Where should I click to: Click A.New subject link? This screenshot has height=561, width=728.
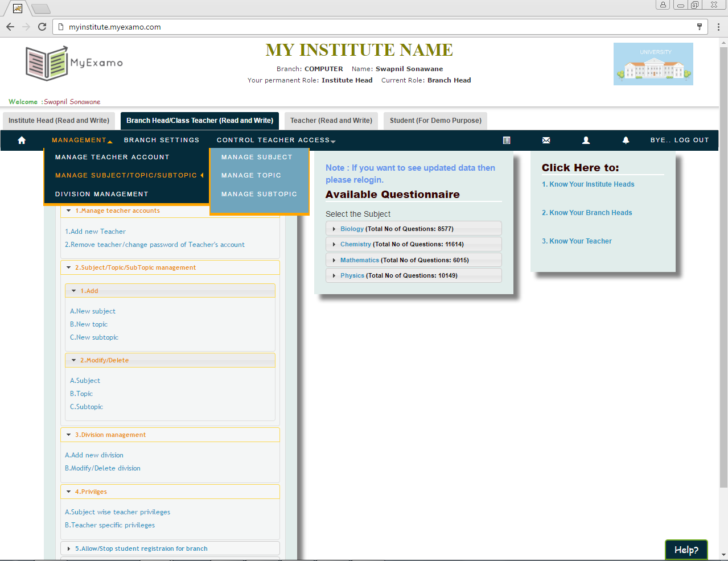93,311
